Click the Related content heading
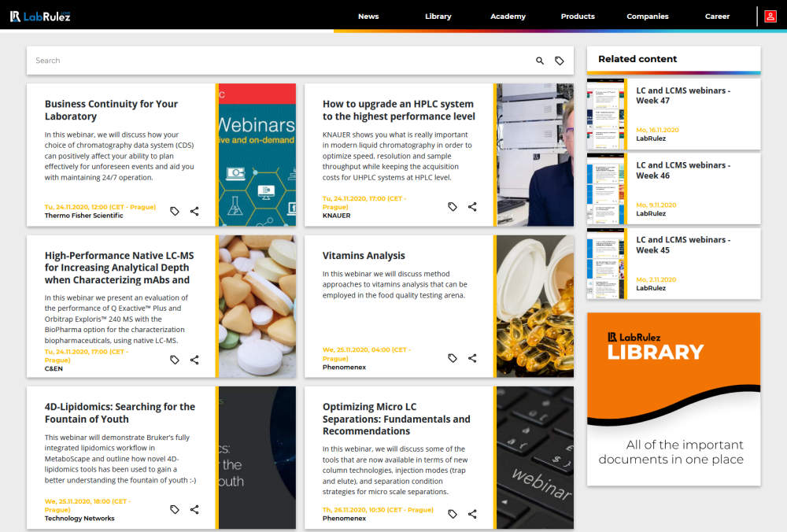The height and width of the screenshot is (532, 787). tap(637, 59)
